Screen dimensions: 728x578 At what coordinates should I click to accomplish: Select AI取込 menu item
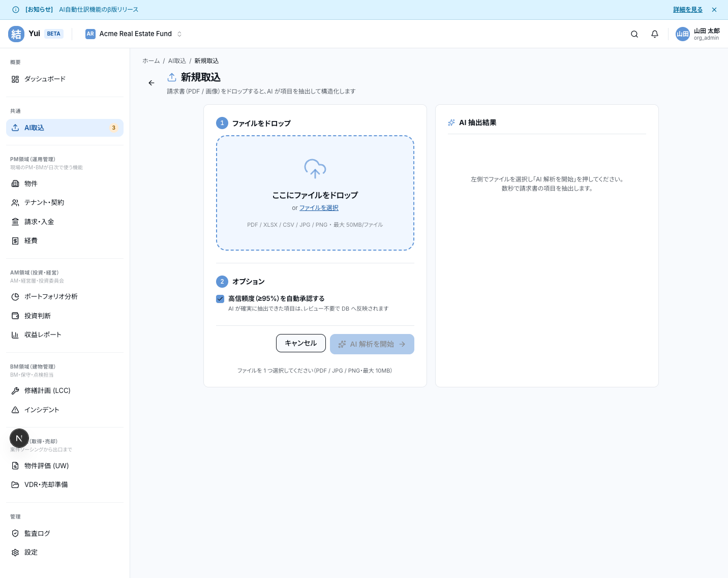click(65, 128)
